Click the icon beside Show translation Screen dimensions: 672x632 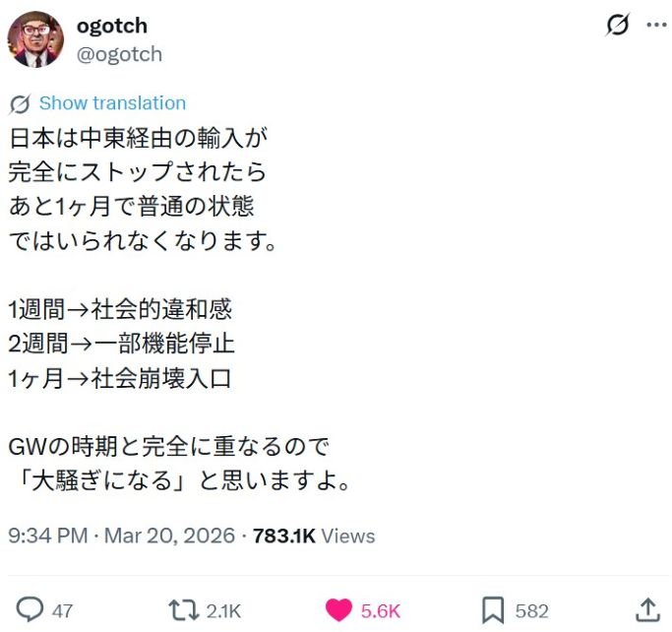[x=20, y=103]
